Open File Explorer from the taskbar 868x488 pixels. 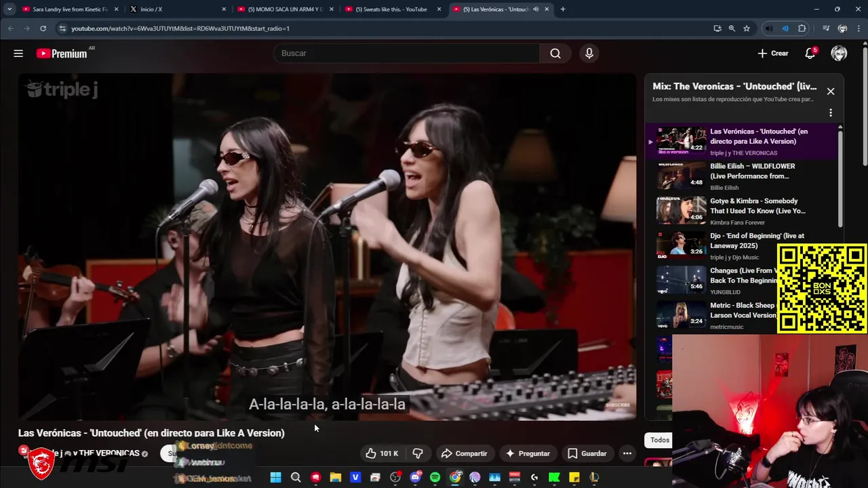click(335, 478)
